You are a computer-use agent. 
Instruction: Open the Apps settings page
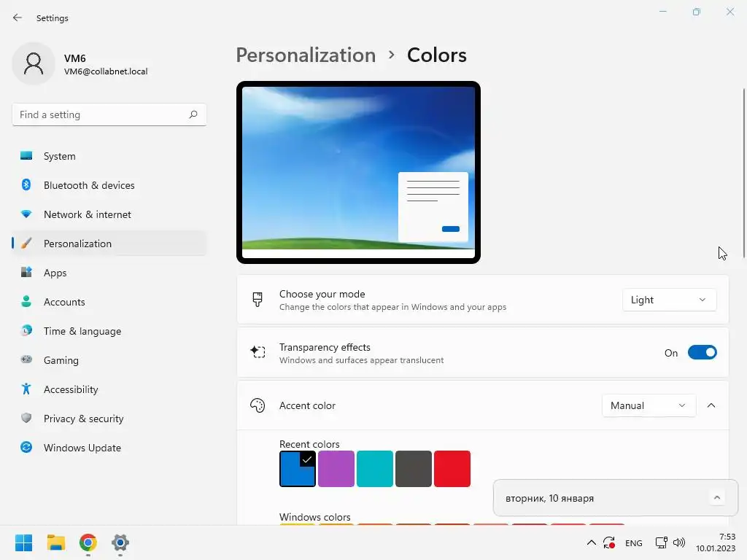pos(109,273)
